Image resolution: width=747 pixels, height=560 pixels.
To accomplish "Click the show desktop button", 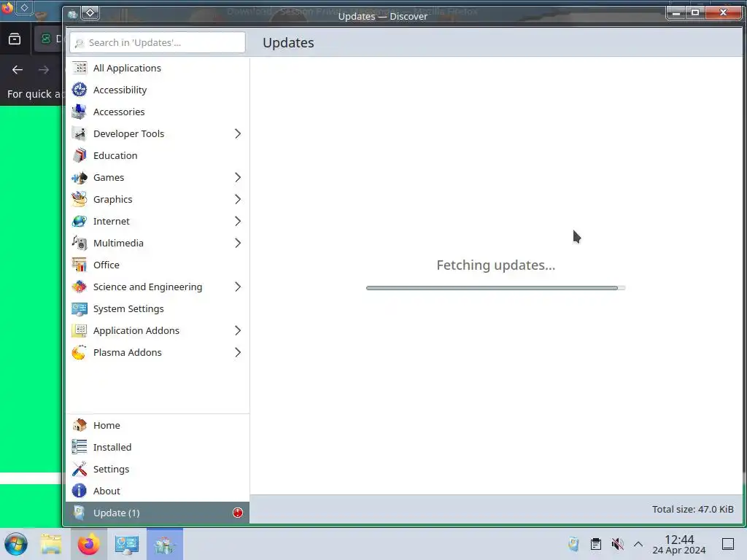I will click(728, 544).
